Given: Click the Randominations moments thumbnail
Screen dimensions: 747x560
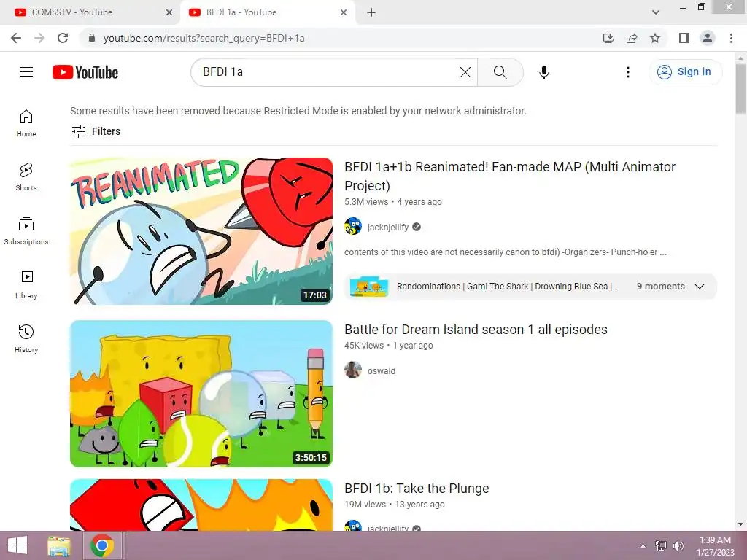Looking at the screenshot, I should point(368,287).
